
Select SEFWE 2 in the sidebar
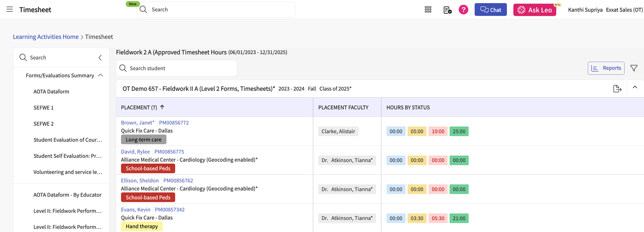click(x=43, y=124)
